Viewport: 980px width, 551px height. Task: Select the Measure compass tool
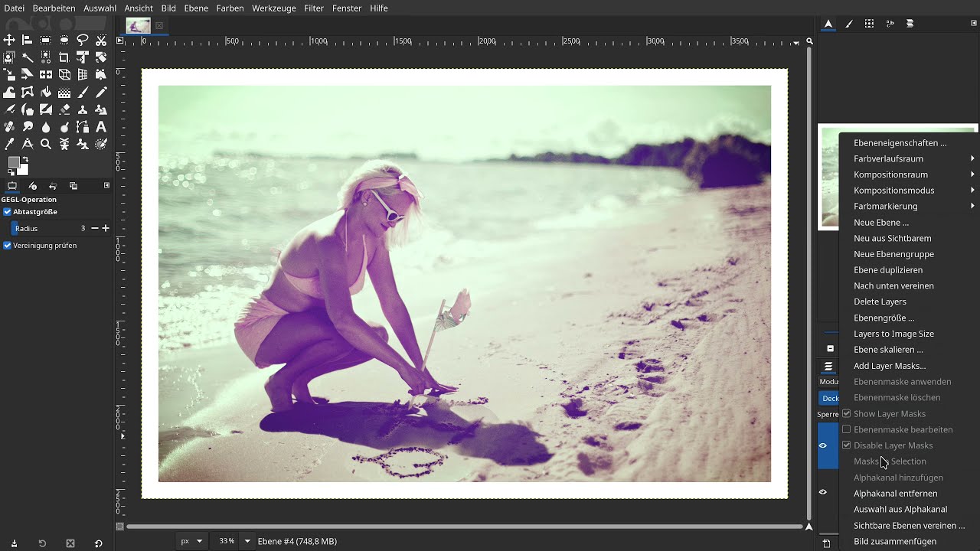click(x=28, y=144)
